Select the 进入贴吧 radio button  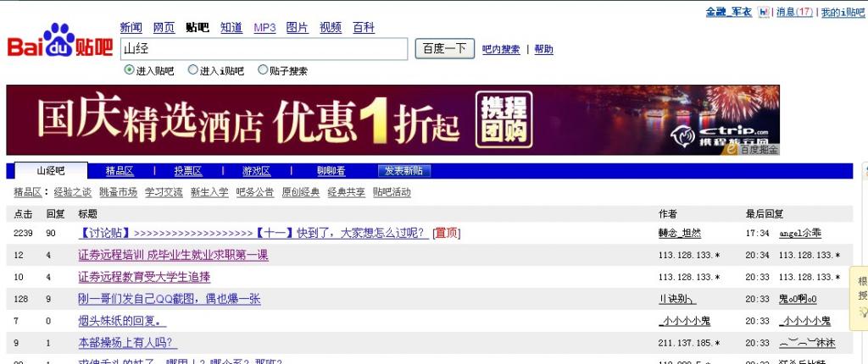pyautogui.click(x=130, y=70)
